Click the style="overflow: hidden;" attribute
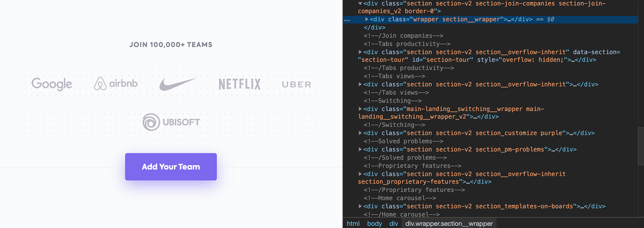 click(x=522, y=60)
